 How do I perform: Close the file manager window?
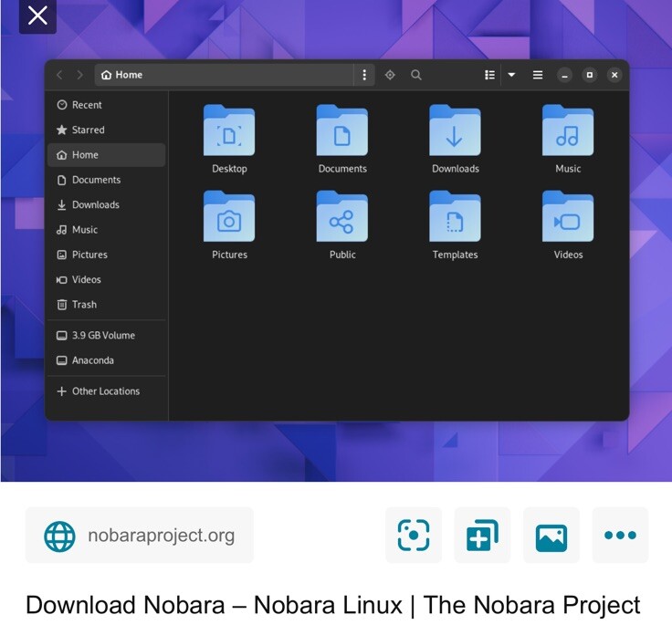pyautogui.click(x=614, y=75)
